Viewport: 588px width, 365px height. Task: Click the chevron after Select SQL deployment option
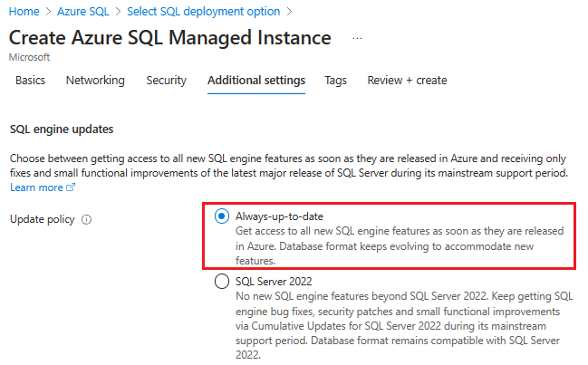tap(290, 12)
